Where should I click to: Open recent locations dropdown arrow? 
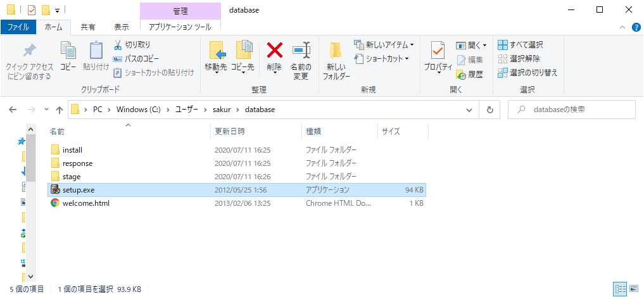pos(46,110)
